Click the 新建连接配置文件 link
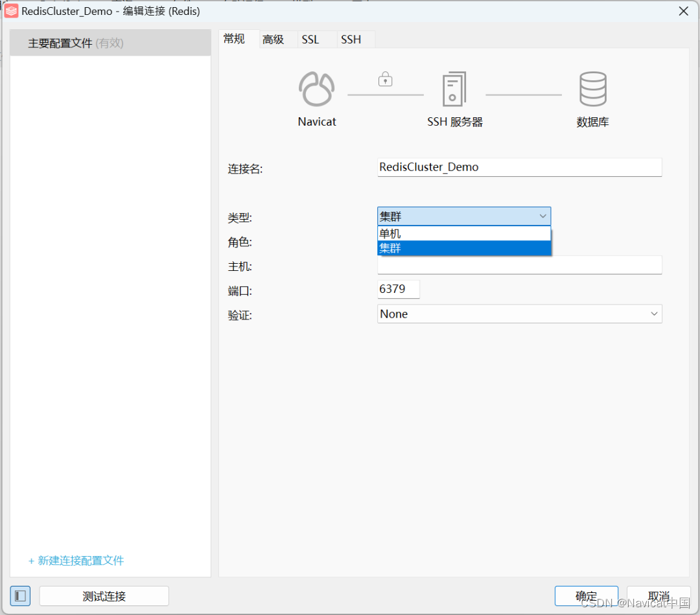700x615 pixels. tap(76, 561)
